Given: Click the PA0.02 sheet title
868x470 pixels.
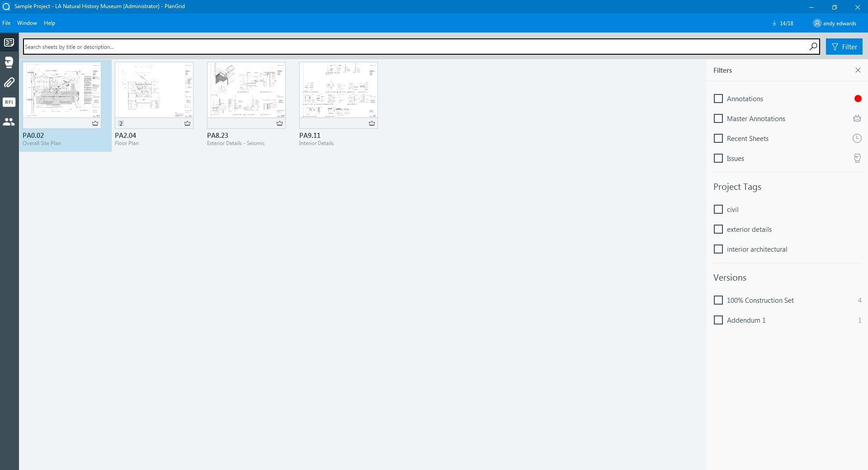Looking at the screenshot, I should tap(33, 135).
